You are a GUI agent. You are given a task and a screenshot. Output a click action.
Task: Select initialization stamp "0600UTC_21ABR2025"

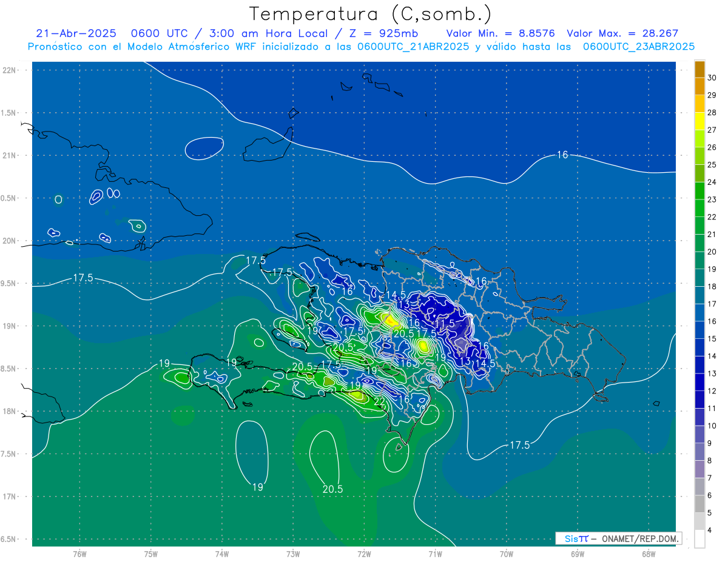pos(414,47)
